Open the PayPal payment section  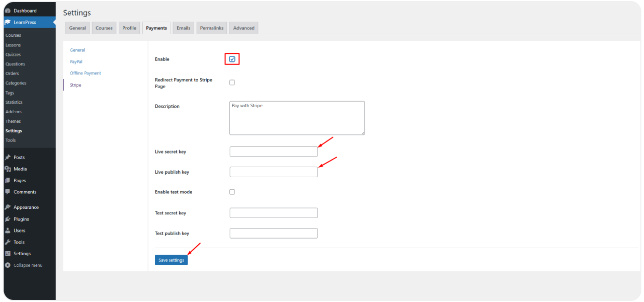(76, 61)
